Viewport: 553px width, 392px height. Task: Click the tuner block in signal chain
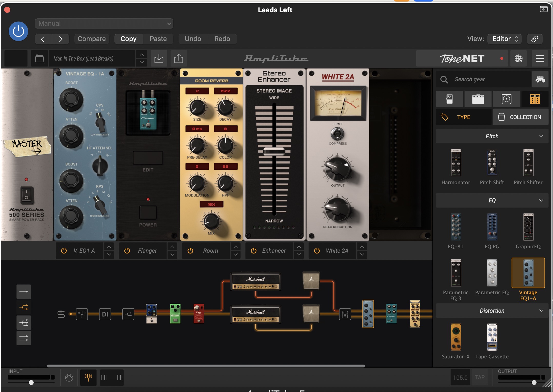tap(82, 314)
